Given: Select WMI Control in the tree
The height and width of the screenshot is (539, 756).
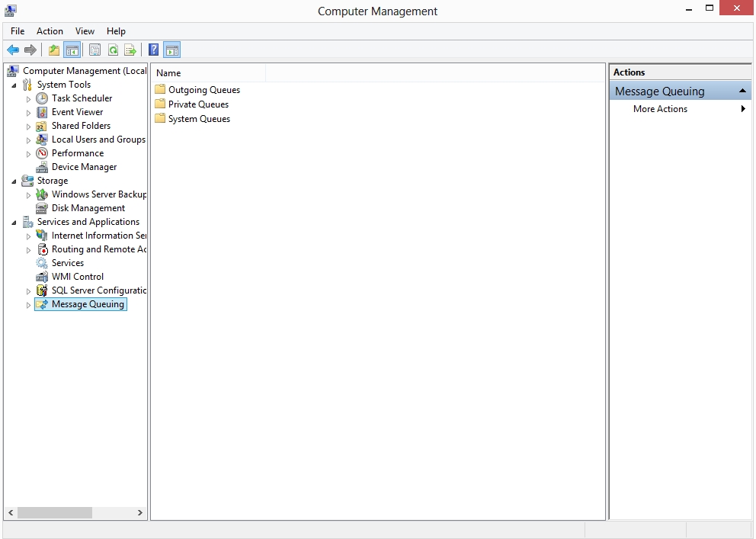Looking at the screenshot, I should coord(77,277).
